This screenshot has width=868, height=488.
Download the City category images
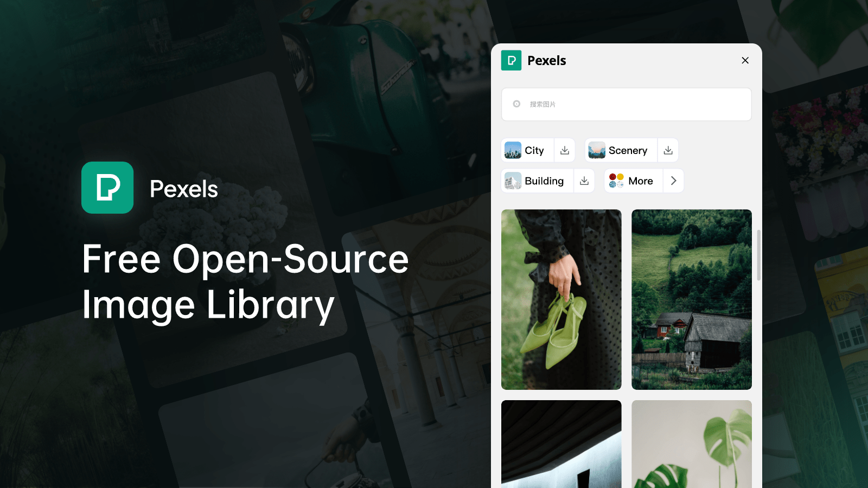pos(565,150)
